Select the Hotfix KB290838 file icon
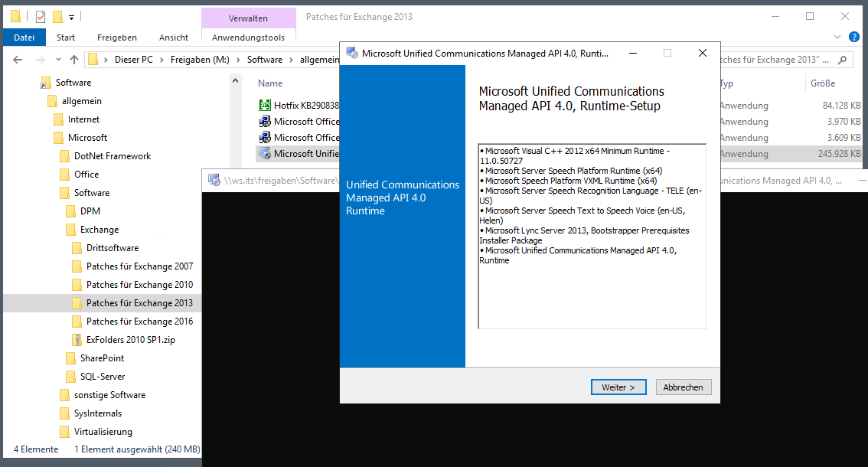The height and width of the screenshot is (467, 868). click(x=265, y=105)
